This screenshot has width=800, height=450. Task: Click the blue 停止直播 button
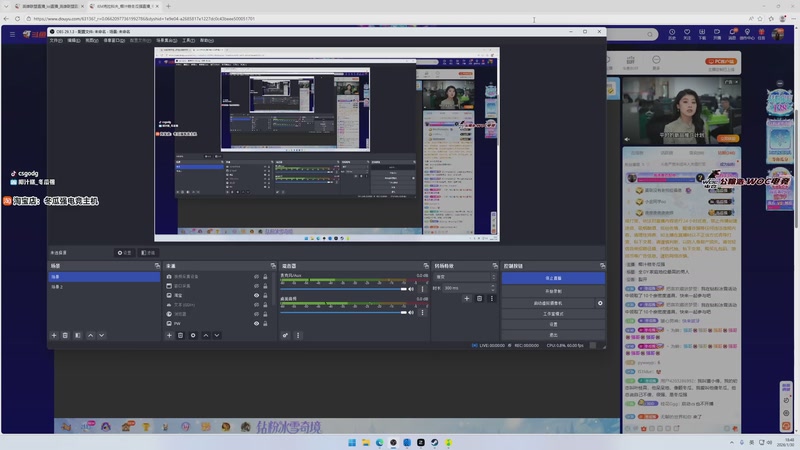tap(553, 278)
